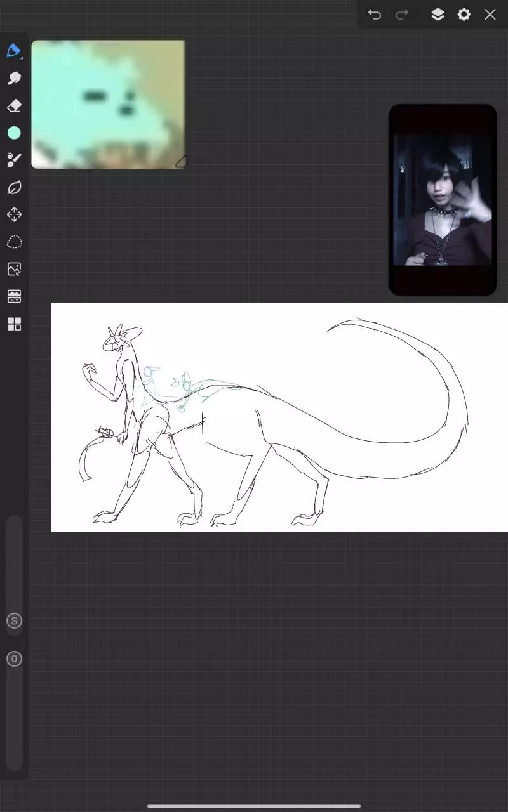Click the Redo arrow
The image size is (508, 812).
[402, 15]
